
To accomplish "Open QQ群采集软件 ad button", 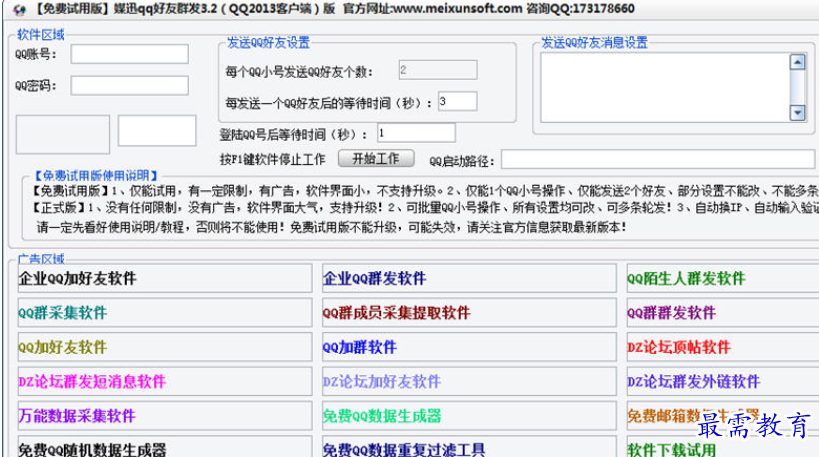I will pos(165,313).
